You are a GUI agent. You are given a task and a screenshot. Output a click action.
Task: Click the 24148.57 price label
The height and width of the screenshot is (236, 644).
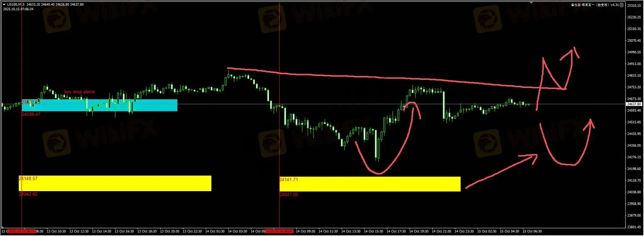[28, 179]
